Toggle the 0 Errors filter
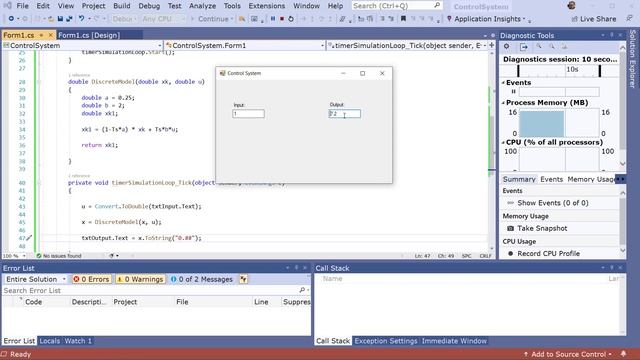The height and width of the screenshot is (360, 640). click(x=91, y=279)
